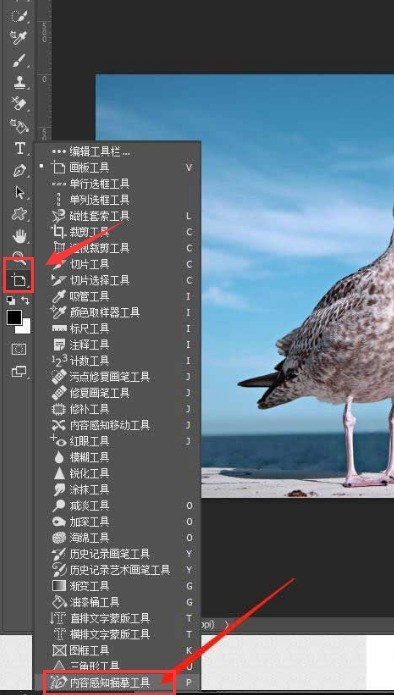Screen dimensions: 394x695
Task: Reset default foreground and background colors
Action: (11, 301)
